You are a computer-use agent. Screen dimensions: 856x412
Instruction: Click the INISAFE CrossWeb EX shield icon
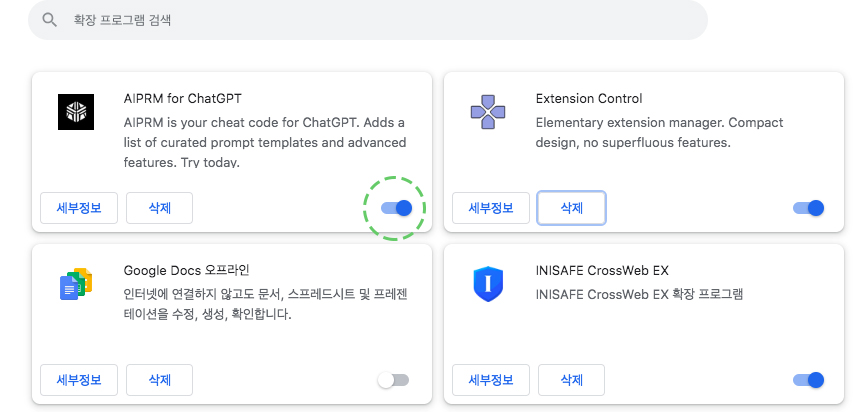click(488, 284)
